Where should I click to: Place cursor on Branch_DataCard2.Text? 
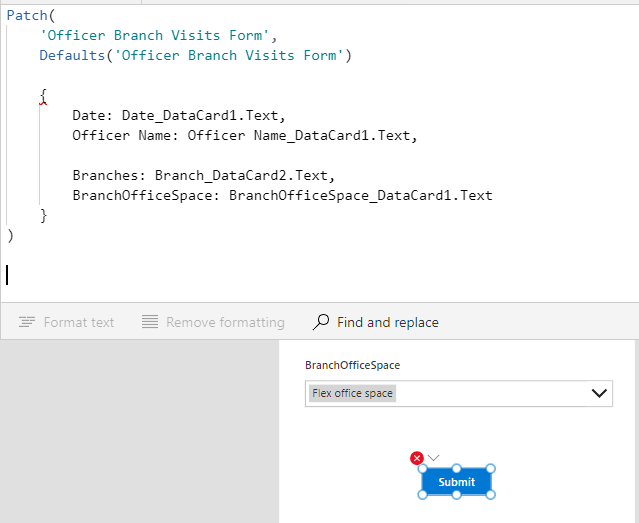click(x=241, y=175)
